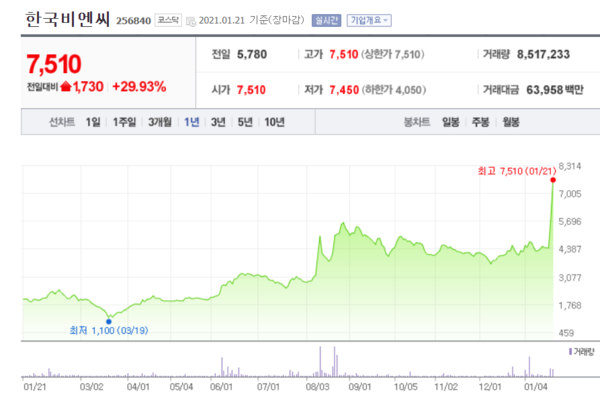Click the red 최고 marker dot on chart

pos(553,180)
